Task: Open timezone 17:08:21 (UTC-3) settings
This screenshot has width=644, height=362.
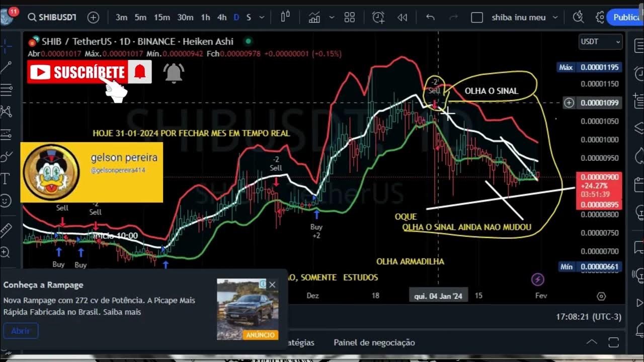Action: tap(589, 317)
